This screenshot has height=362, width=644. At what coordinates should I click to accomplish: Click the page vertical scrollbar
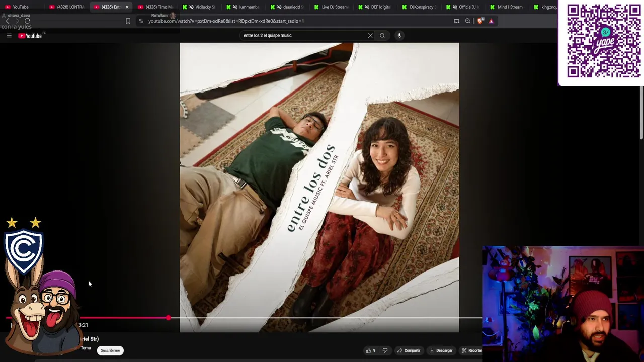pos(641,113)
